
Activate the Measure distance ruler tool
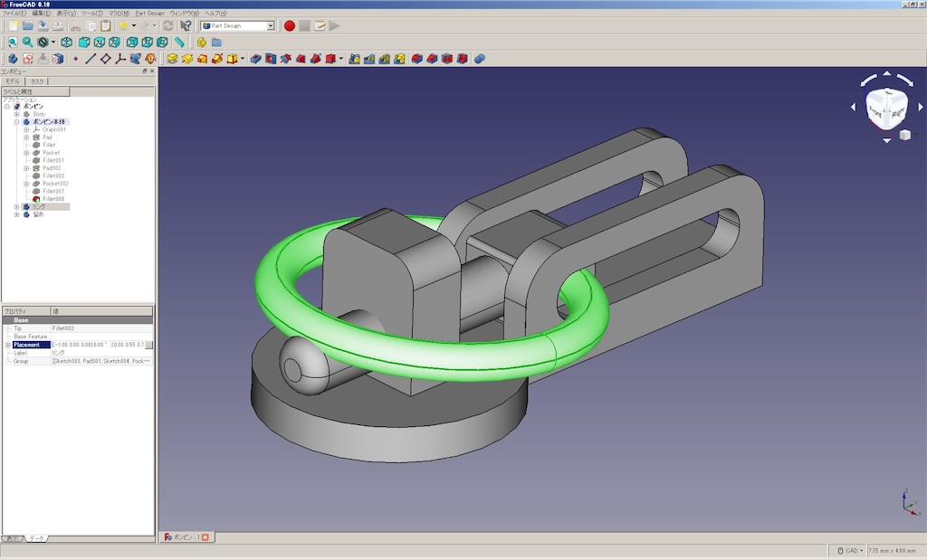(179, 43)
